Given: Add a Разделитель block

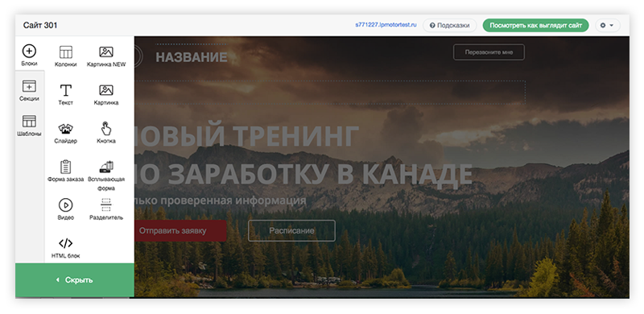Looking at the screenshot, I should tap(106, 209).
